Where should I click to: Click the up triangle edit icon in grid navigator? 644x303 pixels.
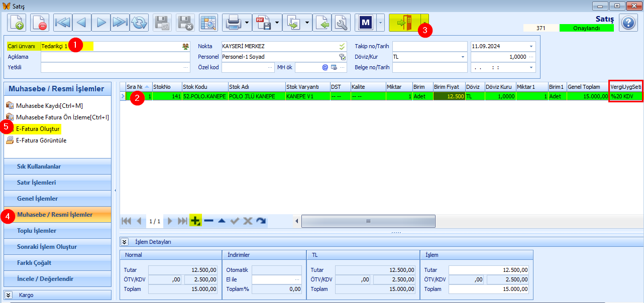click(x=222, y=221)
